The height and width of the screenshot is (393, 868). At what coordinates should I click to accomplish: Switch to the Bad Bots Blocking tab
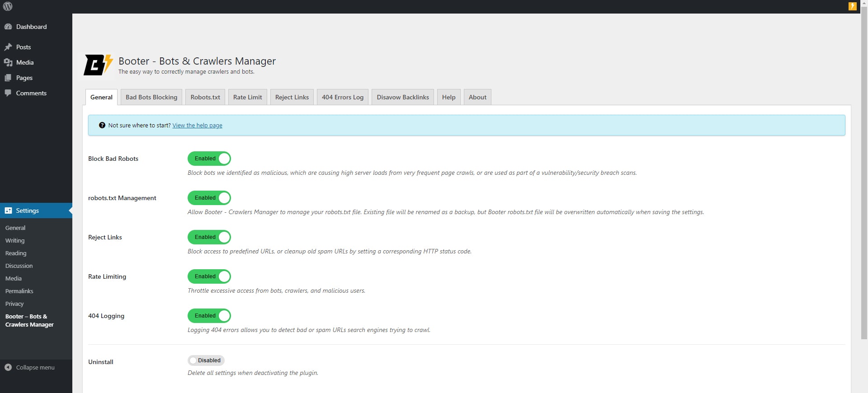coord(151,97)
